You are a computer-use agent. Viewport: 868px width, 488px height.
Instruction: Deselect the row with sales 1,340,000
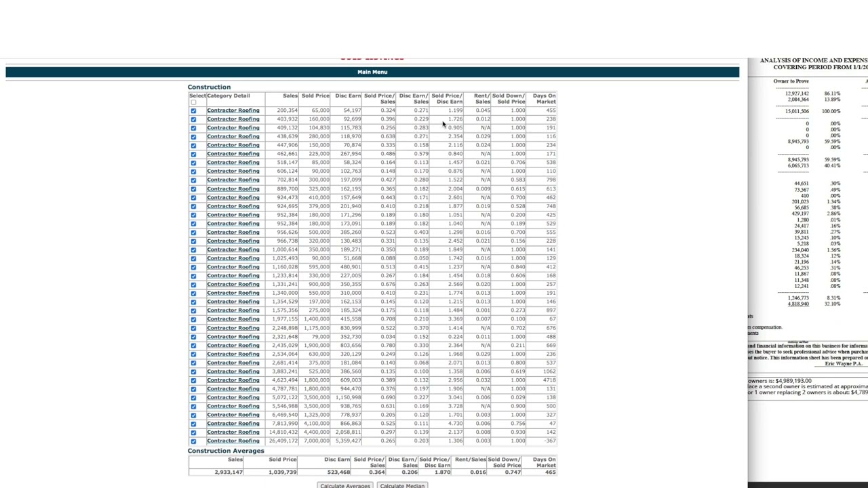click(x=193, y=293)
